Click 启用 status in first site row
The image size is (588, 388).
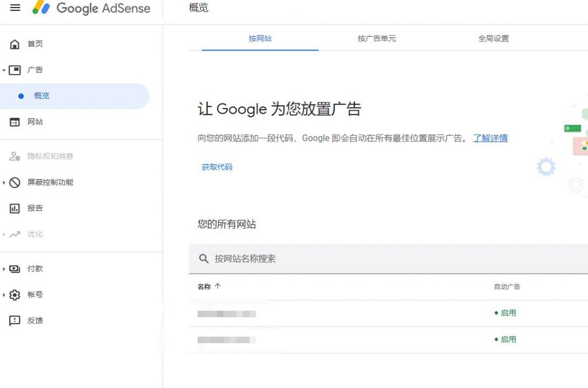[x=505, y=313]
